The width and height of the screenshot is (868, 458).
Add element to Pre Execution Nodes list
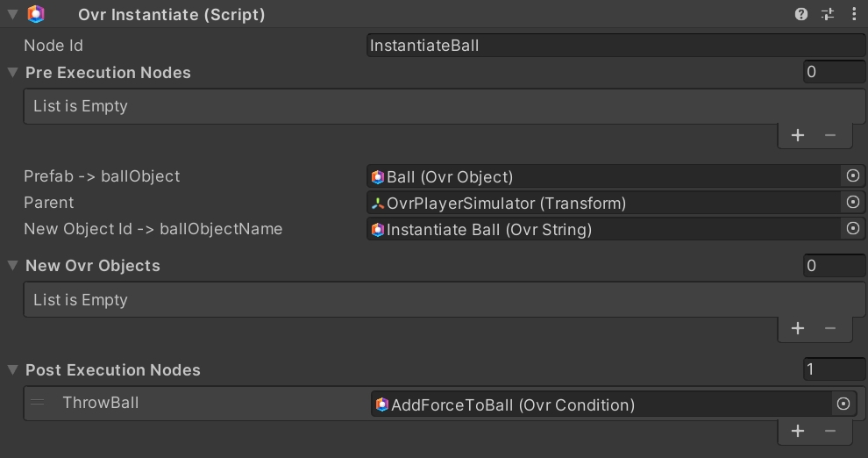click(x=798, y=135)
